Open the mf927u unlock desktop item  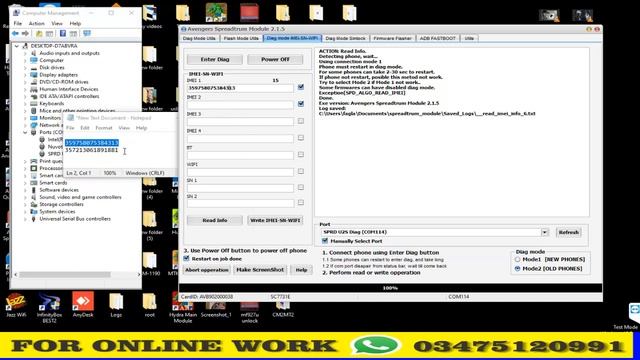click(249, 312)
